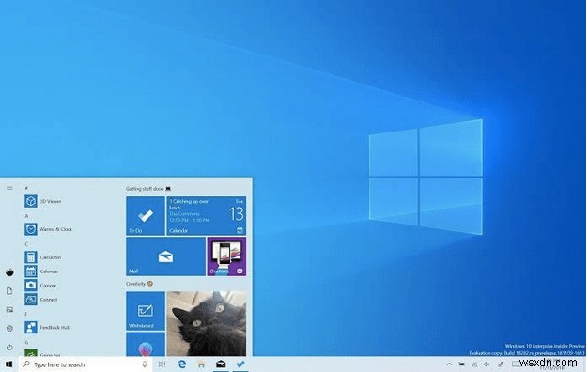Image resolution: width=588 pixels, height=372 pixels.
Task: Open the volume speaker icon in tray
Action: click(x=487, y=364)
